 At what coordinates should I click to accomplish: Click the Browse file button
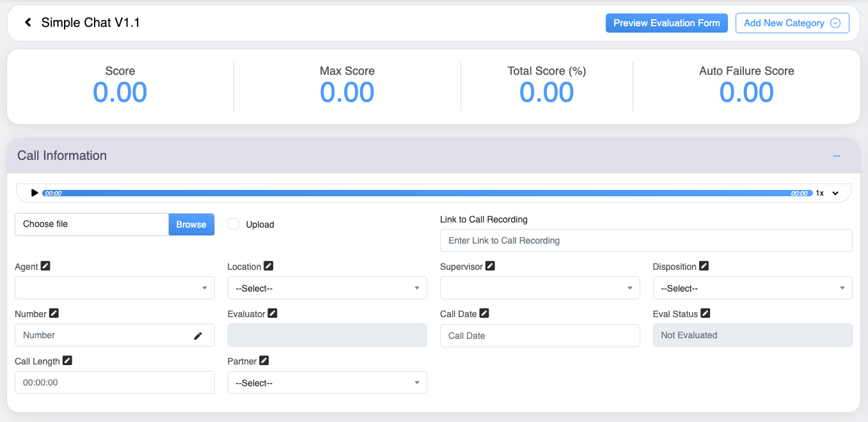(191, 224)
